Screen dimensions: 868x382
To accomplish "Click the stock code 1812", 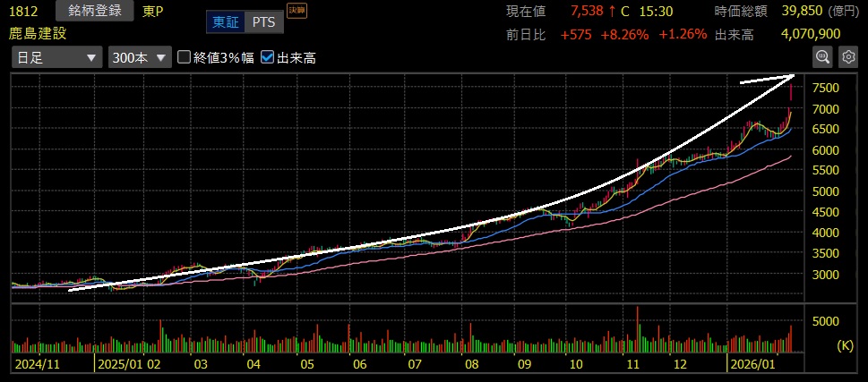I will [26, 12].
